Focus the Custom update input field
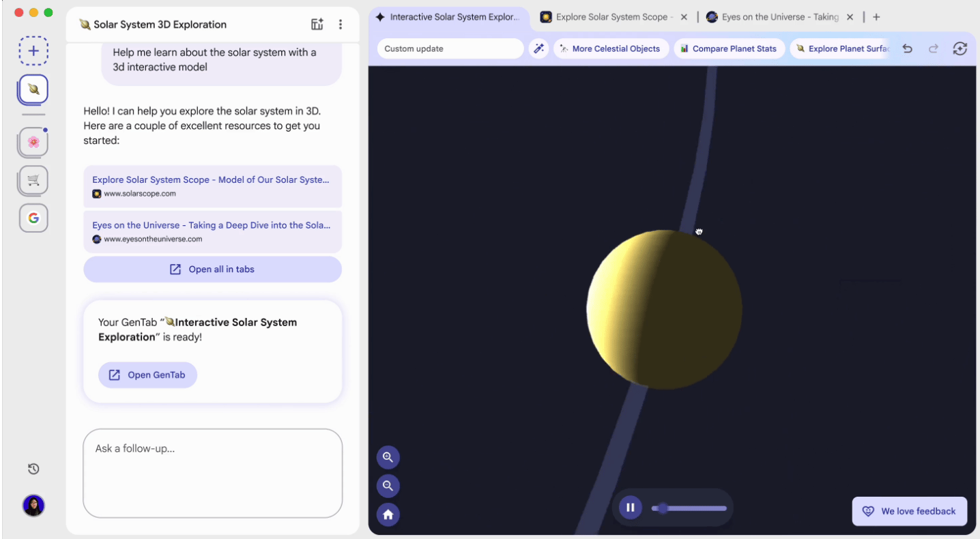This screenshot has height=539, width=980. pos(450,48)
